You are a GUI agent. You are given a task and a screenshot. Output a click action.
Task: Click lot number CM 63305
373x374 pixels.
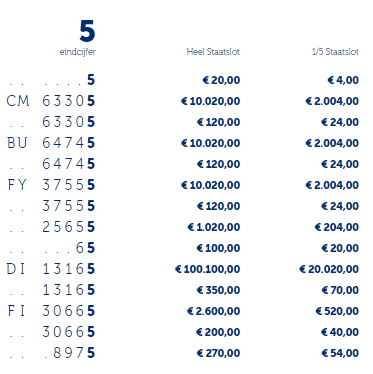pyautogui.click(x=51, y=101)
